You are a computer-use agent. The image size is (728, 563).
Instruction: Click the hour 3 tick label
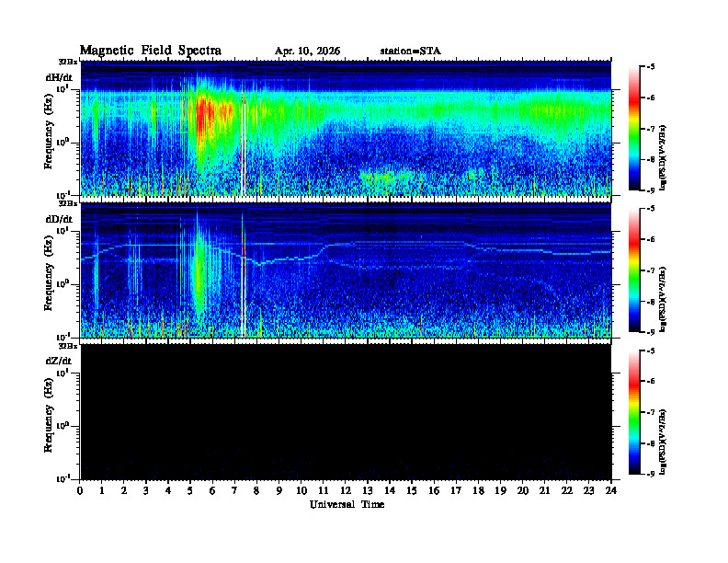click(x=146, y=490)
